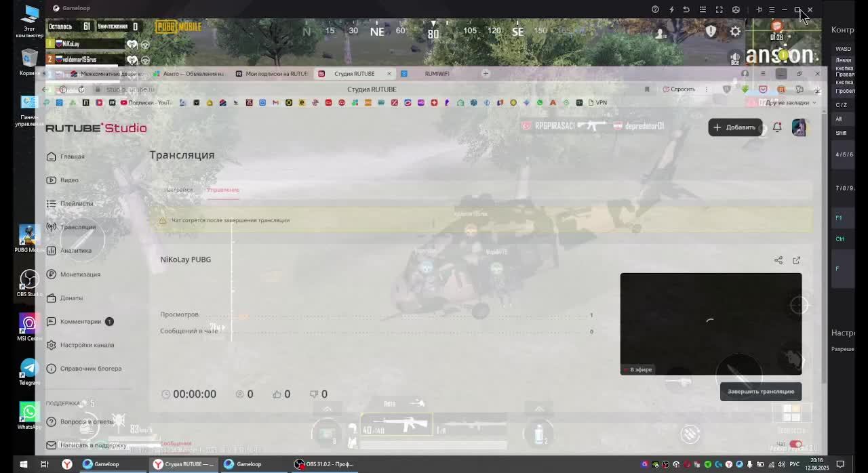Open Вопросы и ответы support link
Screen dimensions: 868x473
point(80,421)
